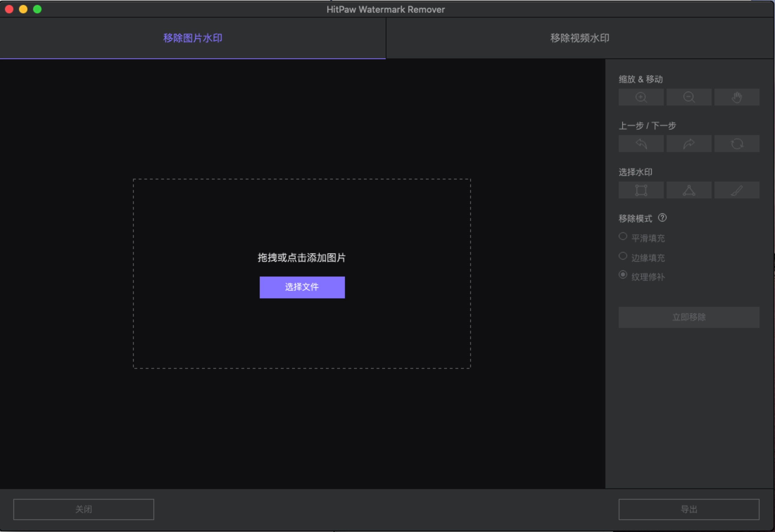Select the polygon lasso selection tool
Screen dimensions: 775x532
(689, 190)
